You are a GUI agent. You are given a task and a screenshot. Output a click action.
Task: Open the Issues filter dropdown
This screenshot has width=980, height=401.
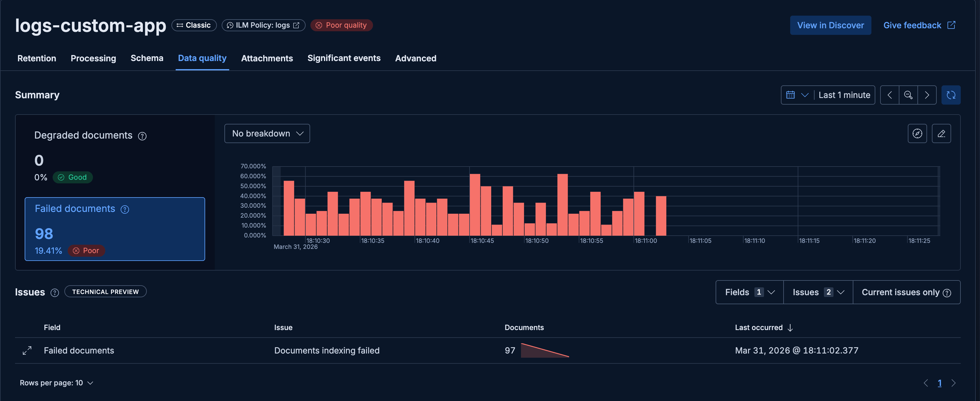[818, 292]
